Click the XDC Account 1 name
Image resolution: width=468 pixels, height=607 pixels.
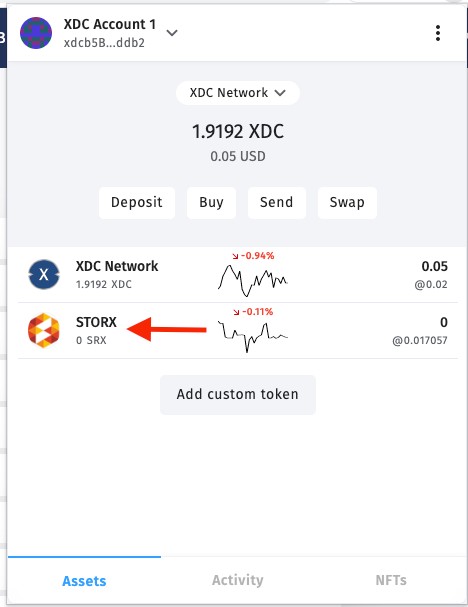pos(110,24)
